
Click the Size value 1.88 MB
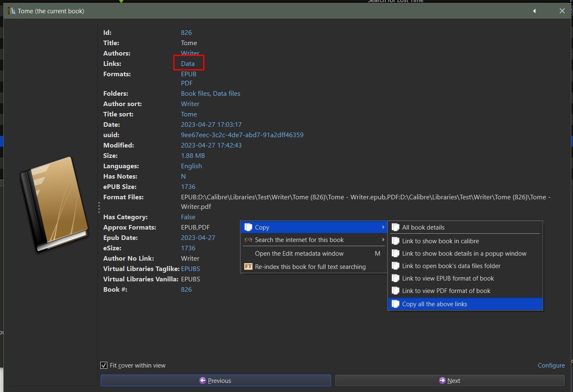193,155
